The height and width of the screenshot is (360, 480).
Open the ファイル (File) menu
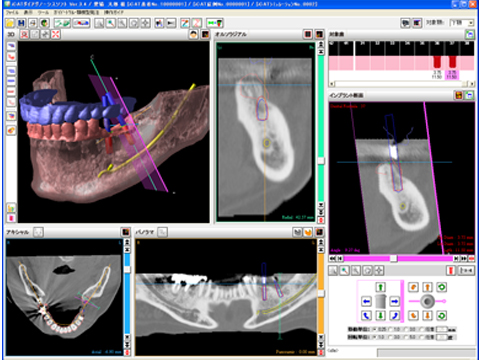[12, 12]
